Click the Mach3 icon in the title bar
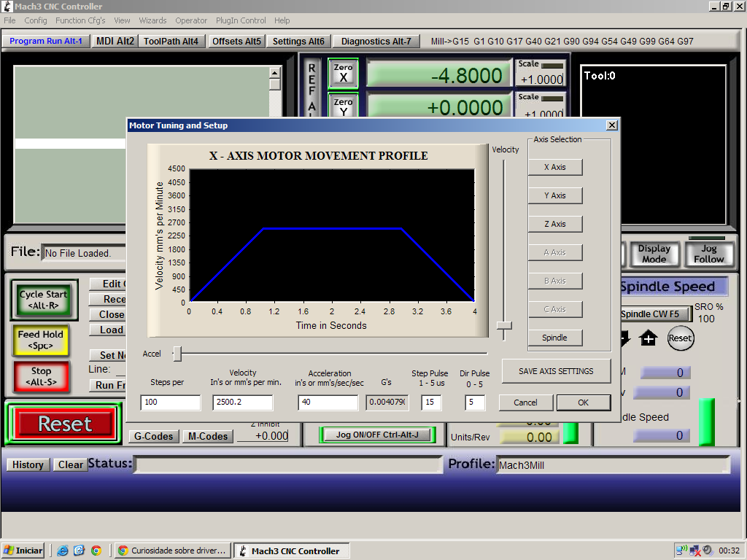 point(7,6)
